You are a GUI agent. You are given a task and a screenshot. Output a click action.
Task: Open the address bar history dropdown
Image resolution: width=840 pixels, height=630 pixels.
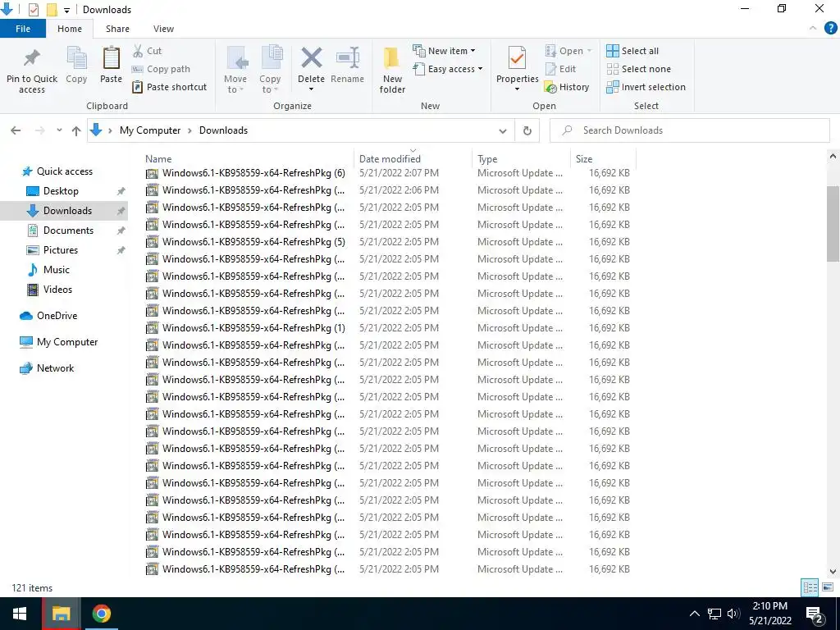coord(503,130)
